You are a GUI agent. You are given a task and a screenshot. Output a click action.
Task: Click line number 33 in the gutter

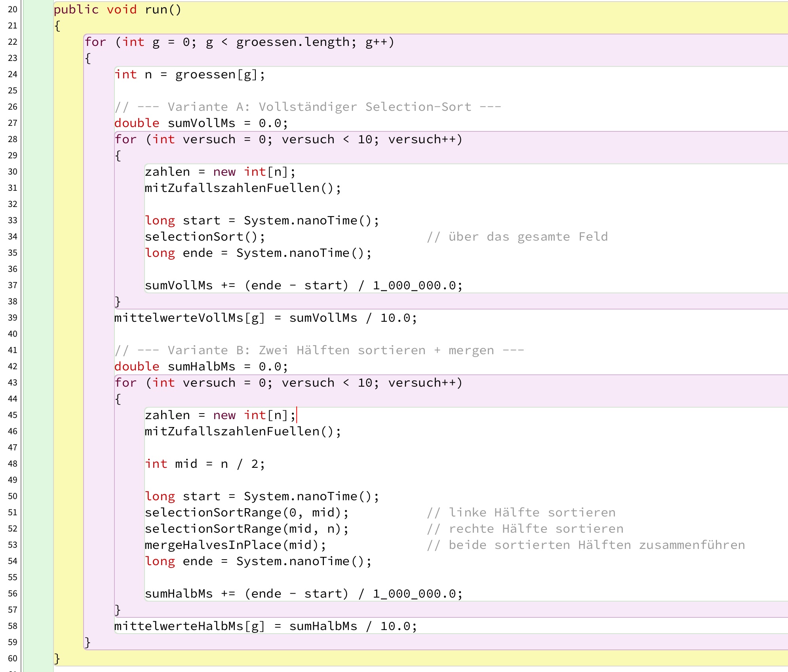[13, 220]
